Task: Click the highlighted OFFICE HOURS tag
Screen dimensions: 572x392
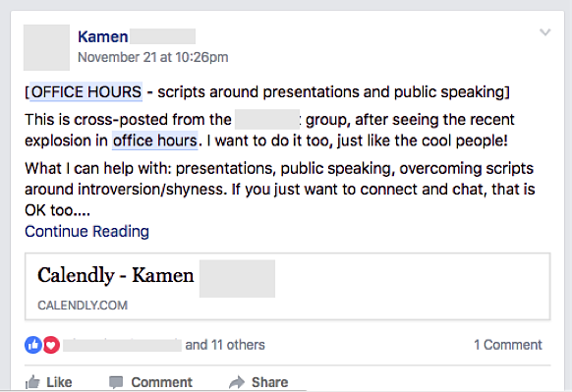Action: (86, 92)
